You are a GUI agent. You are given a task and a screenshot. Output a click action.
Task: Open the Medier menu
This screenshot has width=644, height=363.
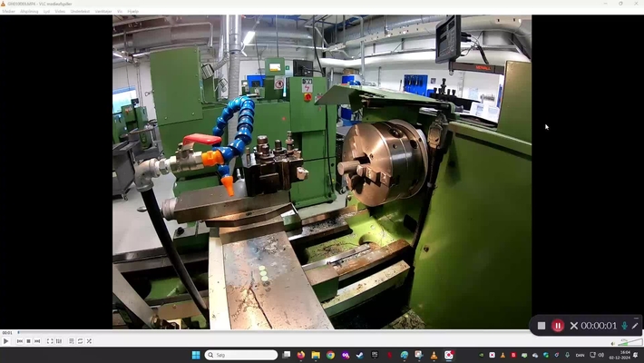point(9,12)
